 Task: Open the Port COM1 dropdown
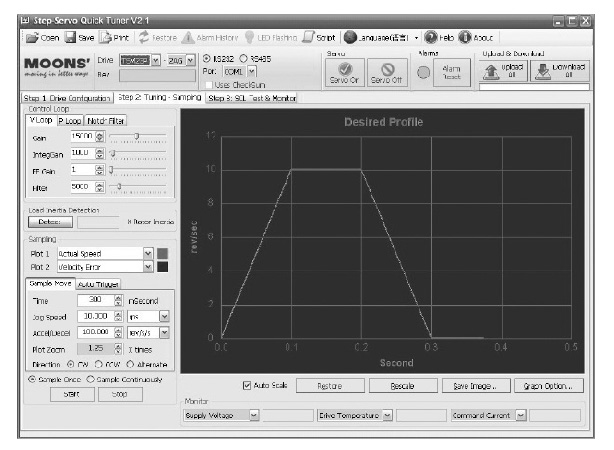(x=252, y=72)
